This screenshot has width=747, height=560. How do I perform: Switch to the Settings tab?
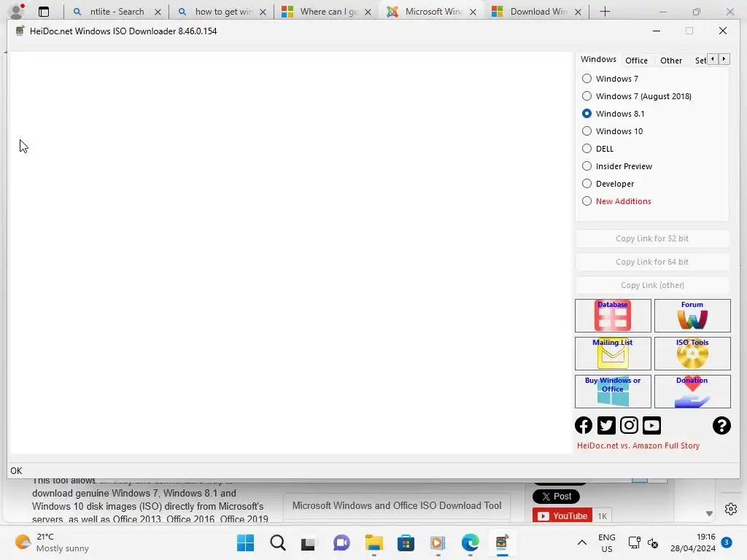click(700, 61)
